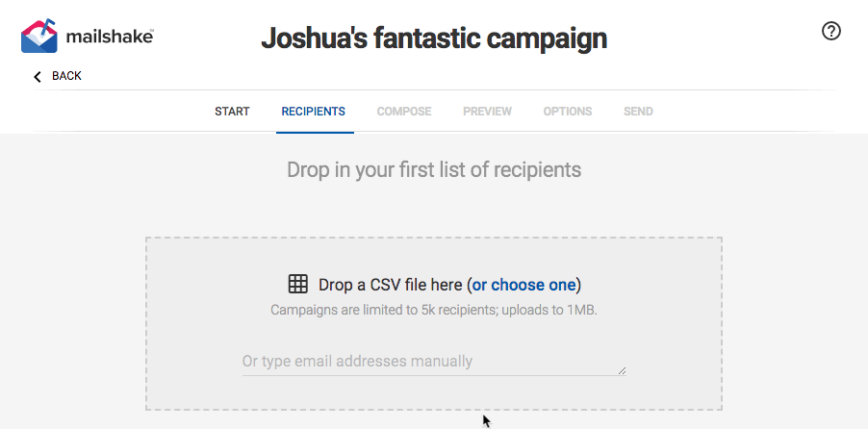Screen dimensions: 868x429
Task: Click the BACK text label
Action: (66, 76)
